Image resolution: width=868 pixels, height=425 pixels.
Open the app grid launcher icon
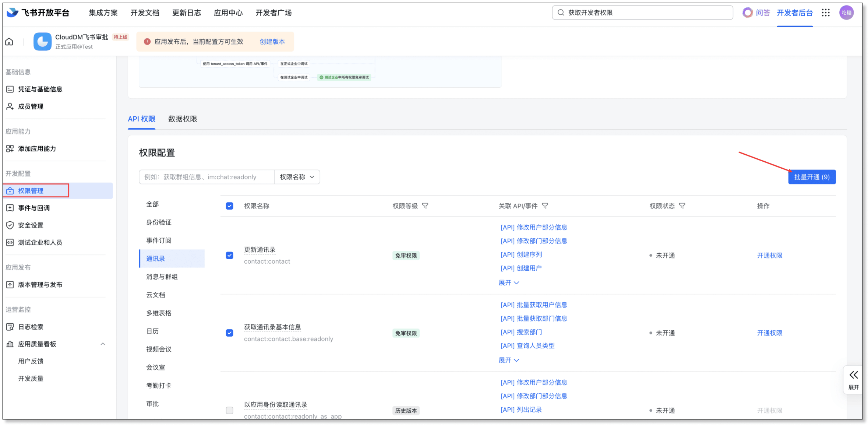point(826,13)
